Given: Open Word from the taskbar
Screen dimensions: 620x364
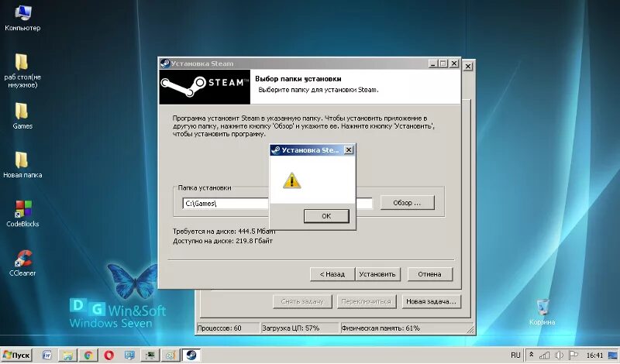Looking at the screenshot, I should 47,355.
